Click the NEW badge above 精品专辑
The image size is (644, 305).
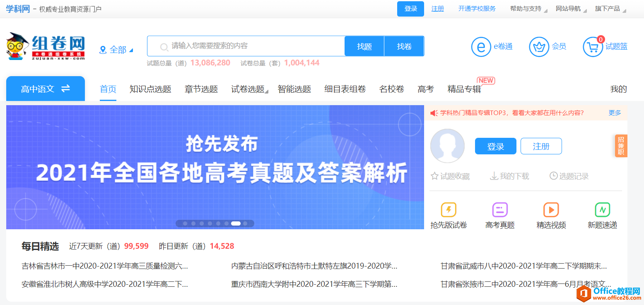[x=486, y=80]
